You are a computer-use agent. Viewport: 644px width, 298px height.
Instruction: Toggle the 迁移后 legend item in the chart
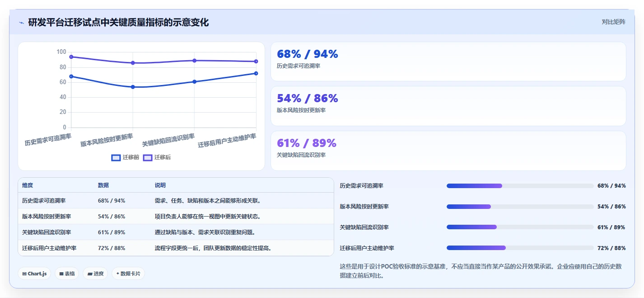tap(157, 157)
